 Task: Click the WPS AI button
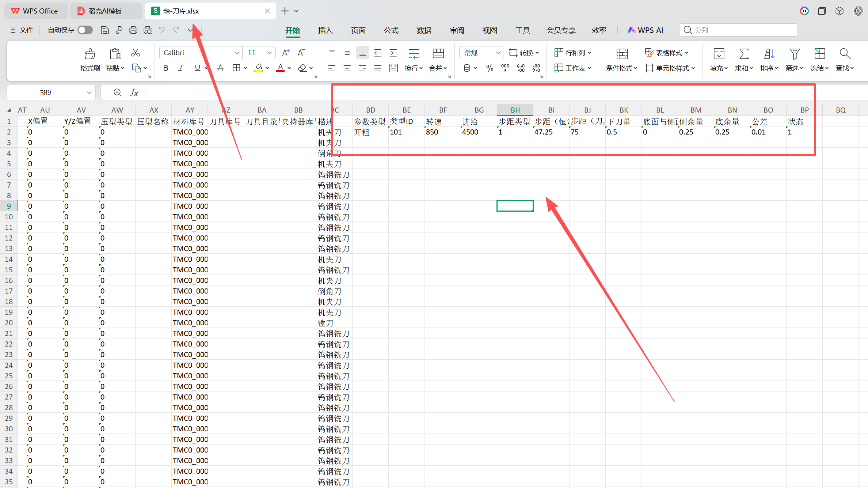coord(646,30)
